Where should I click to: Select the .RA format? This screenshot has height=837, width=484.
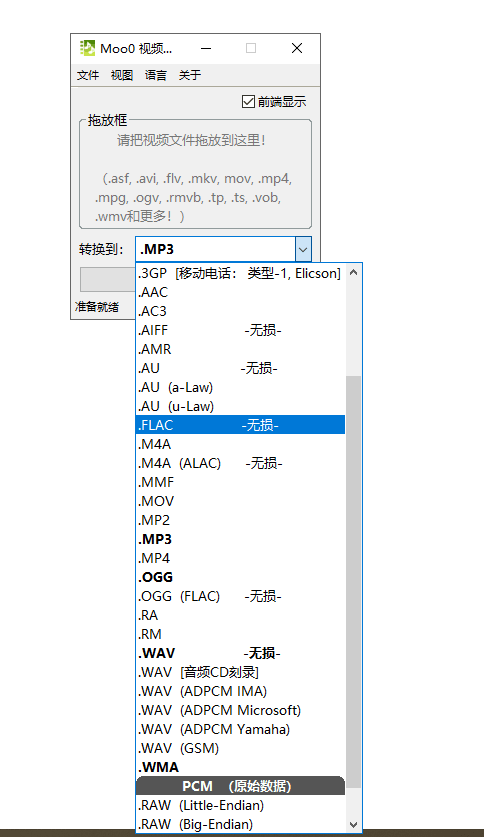[241, 615]
